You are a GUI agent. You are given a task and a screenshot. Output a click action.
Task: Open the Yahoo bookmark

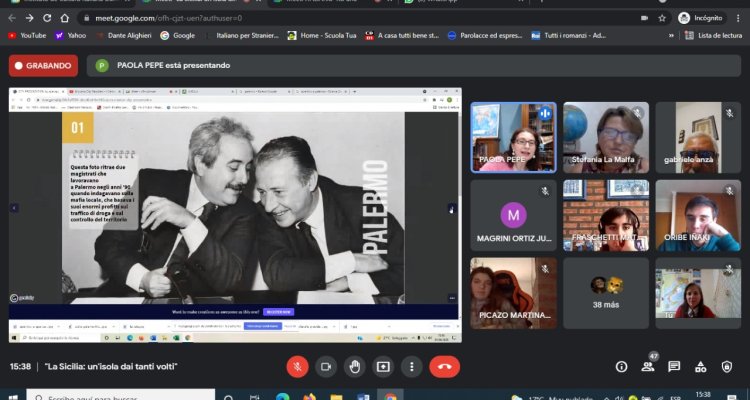(x=71, y=35)
